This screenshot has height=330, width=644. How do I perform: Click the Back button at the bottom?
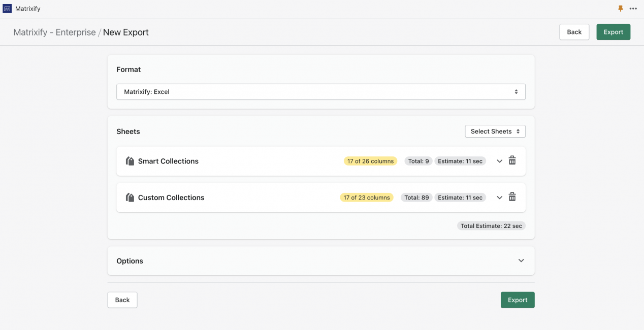click(x=122, y=300)
